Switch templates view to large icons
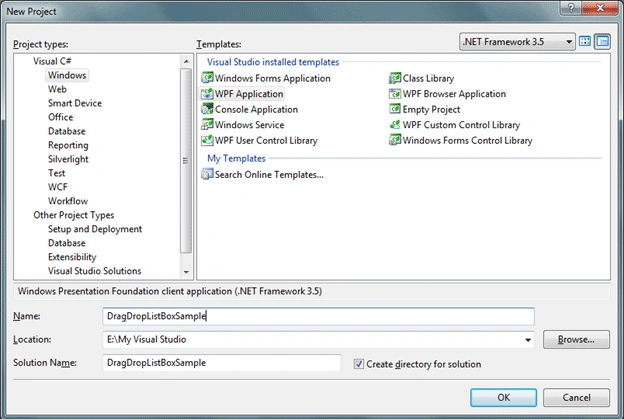Image resolution: width=624 pixels, height=419 pixels. click(585, 41)
